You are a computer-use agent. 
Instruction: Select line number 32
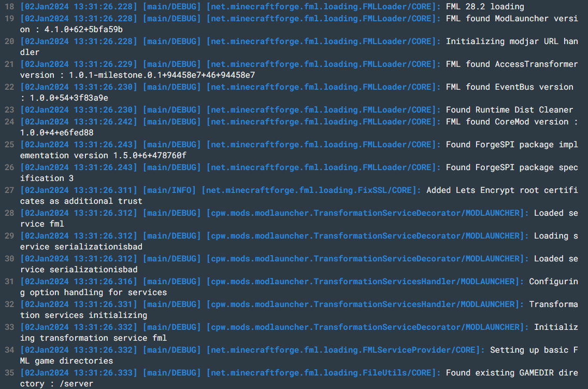tap(9, 304)
